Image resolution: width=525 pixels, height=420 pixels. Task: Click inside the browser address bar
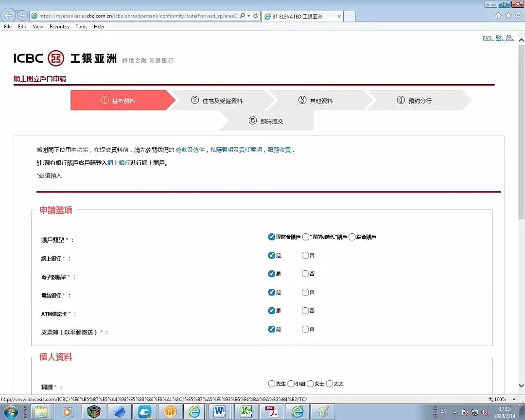click(136, 15)
